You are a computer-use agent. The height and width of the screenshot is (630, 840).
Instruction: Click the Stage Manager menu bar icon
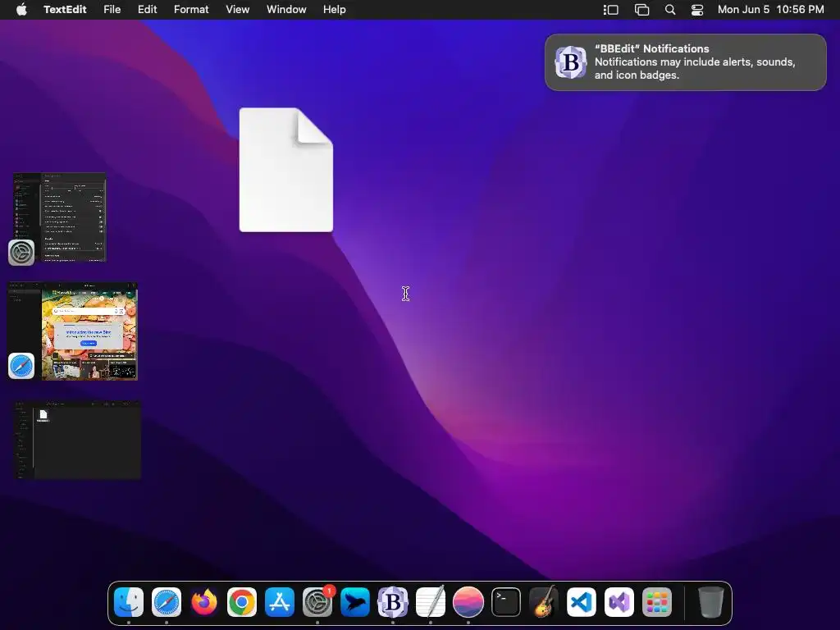pos(610,10)
